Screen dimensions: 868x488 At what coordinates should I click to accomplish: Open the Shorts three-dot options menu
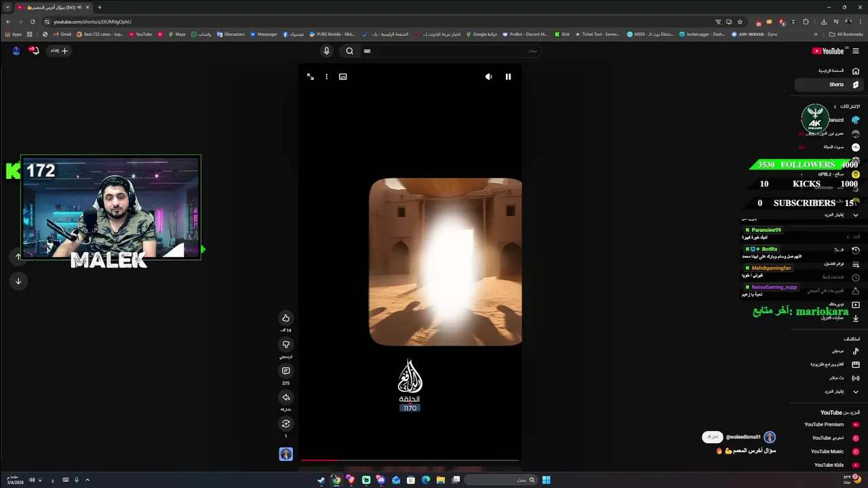point(326,77)
